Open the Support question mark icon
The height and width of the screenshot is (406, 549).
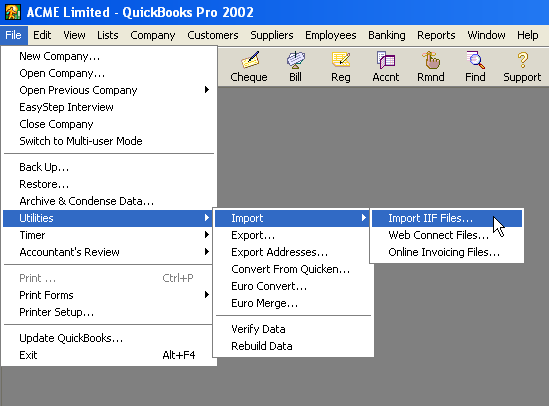(x=522, y=67)
